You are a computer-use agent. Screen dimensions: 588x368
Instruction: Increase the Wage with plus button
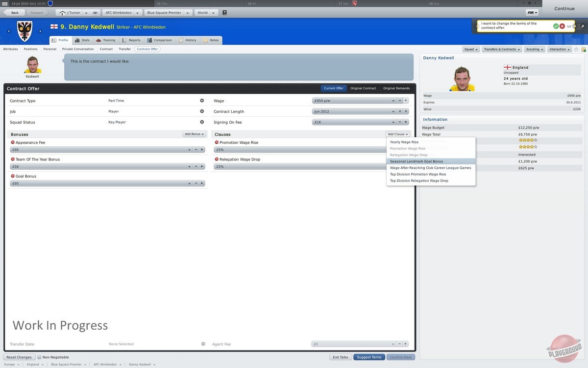(x=406, y=101)
